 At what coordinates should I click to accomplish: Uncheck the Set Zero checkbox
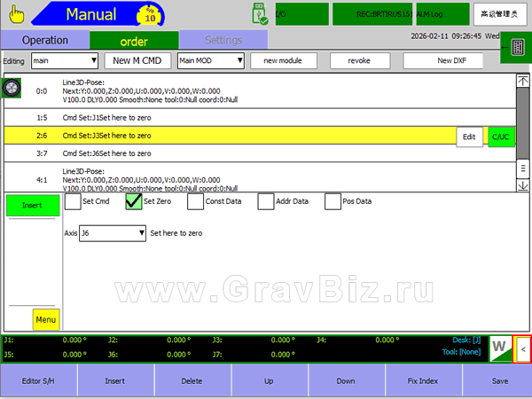click(x=134, y=201)
